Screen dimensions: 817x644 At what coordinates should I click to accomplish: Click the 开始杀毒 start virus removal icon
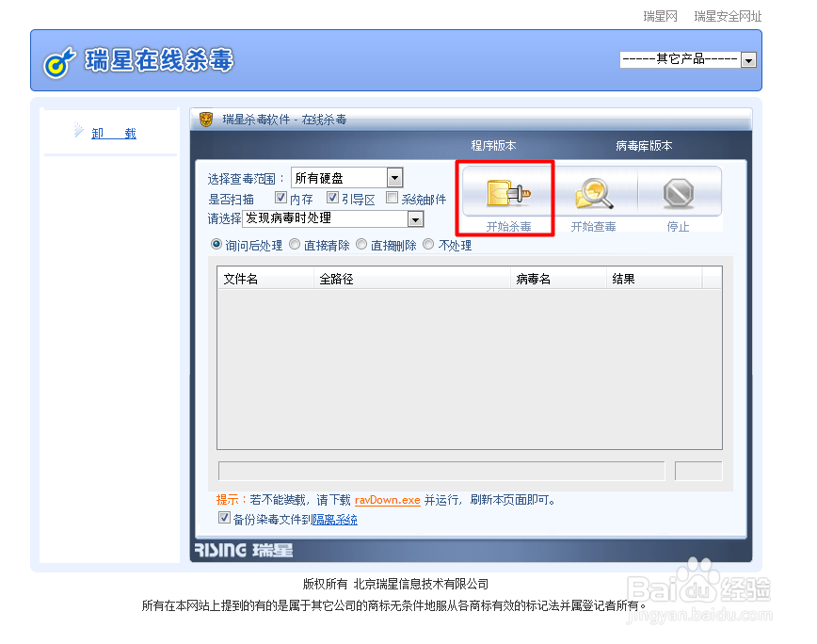508,193
